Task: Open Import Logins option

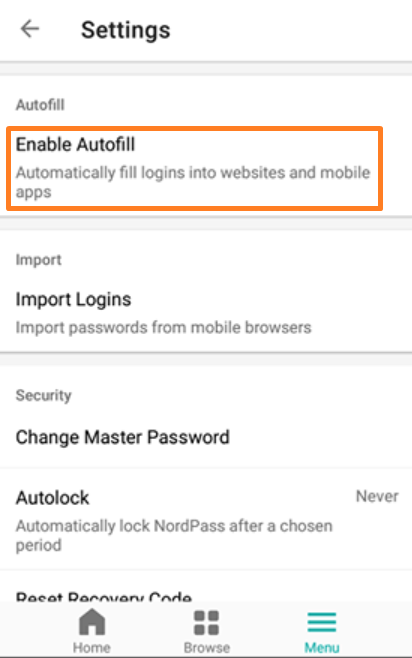Action: coord(206,313)
